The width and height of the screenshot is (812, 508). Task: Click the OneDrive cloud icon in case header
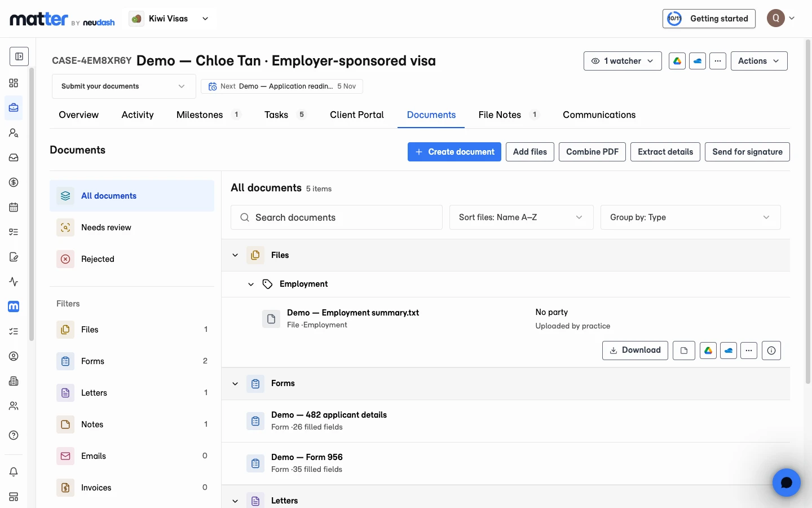698,61
